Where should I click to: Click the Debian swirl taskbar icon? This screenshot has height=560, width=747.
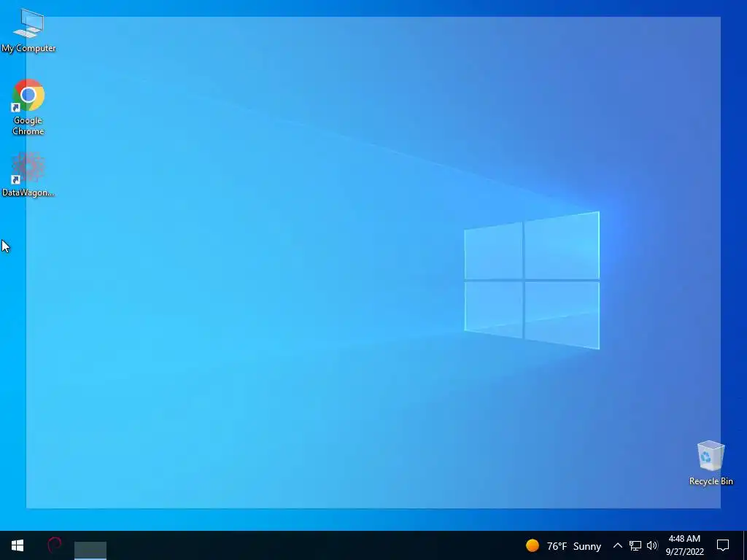point(55,545)
